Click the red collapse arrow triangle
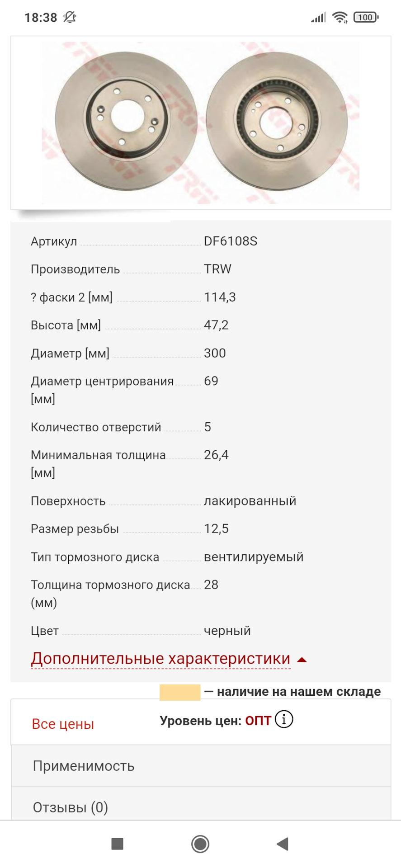The image size is (401, 868). tap(302, 660)
